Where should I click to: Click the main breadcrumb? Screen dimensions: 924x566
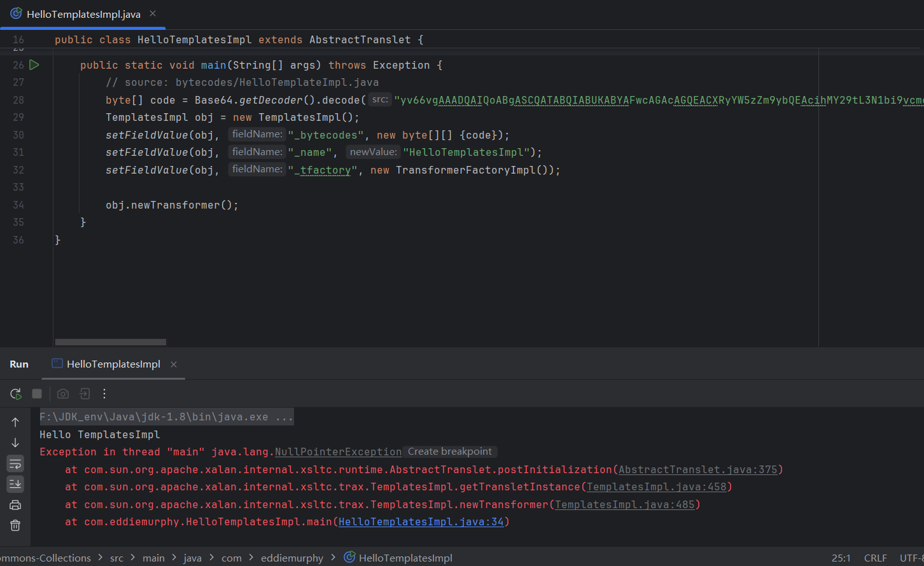(x=153, y=558)
